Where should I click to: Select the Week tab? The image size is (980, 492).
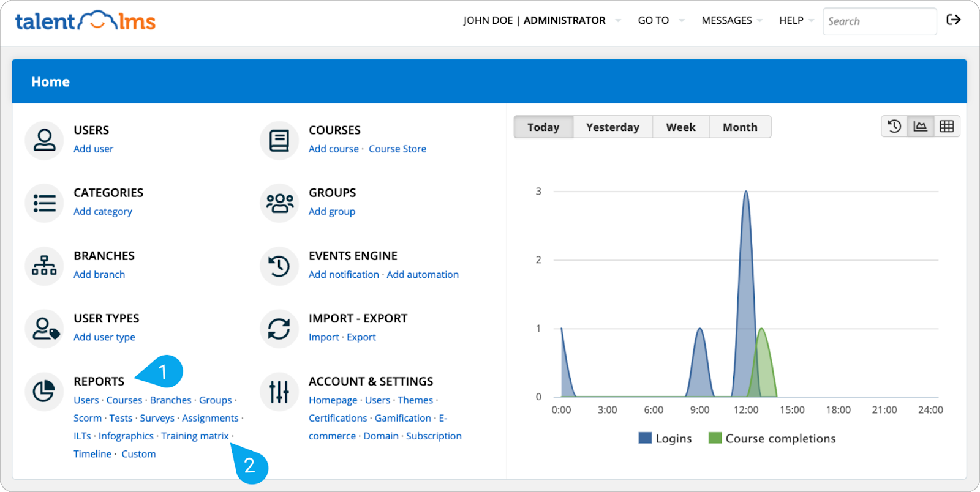(680, 127)
